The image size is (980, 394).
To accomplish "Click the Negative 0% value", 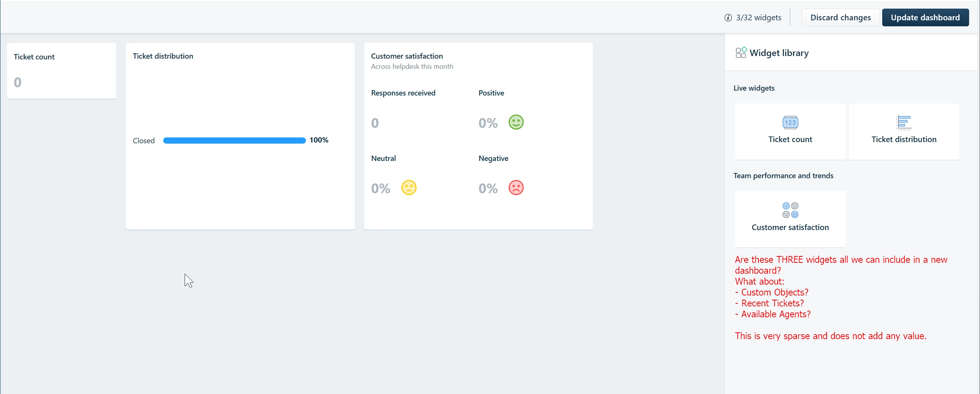I will click(x=488, y=188).
